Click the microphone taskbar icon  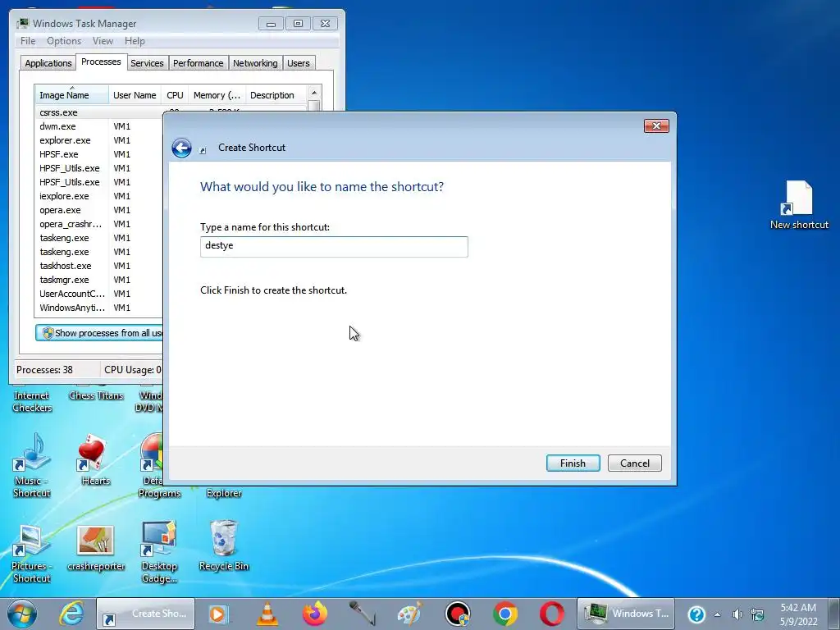pyautogui.click(x=363, y=614)
